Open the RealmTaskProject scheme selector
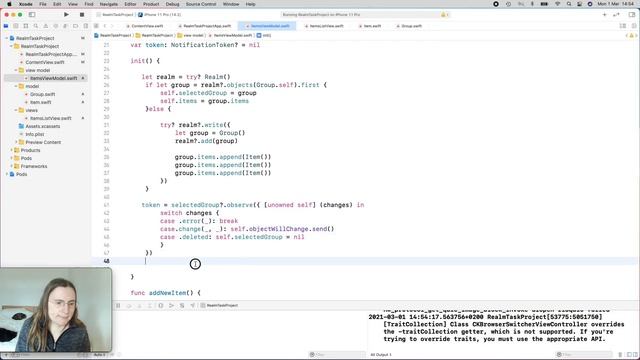 [115, 15]
